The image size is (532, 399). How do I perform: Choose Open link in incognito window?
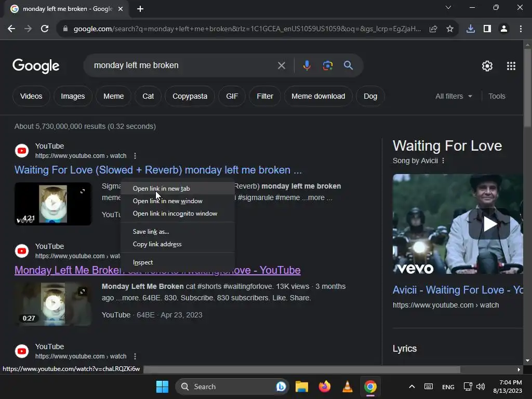(x=178, y=214)
